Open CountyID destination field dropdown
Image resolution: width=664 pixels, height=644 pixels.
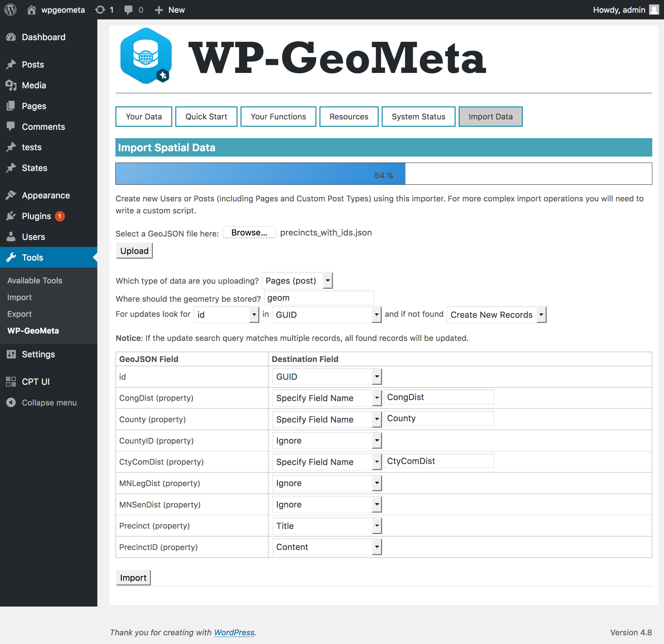(326, 441)
